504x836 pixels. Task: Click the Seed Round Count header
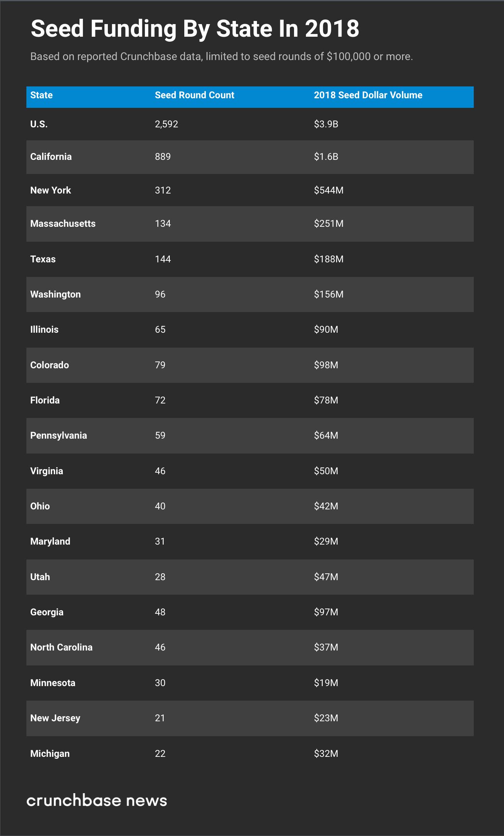click(x=194, y=95)
